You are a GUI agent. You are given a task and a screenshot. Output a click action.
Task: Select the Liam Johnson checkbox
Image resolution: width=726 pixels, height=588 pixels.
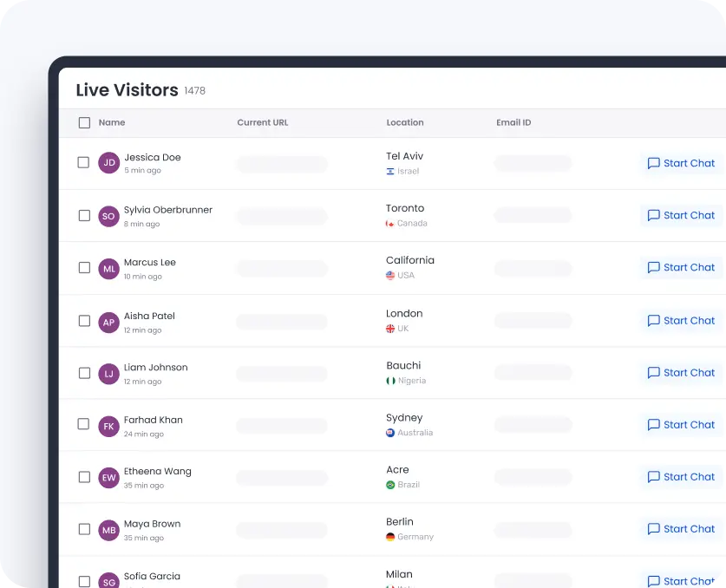(x=84, y=373)
